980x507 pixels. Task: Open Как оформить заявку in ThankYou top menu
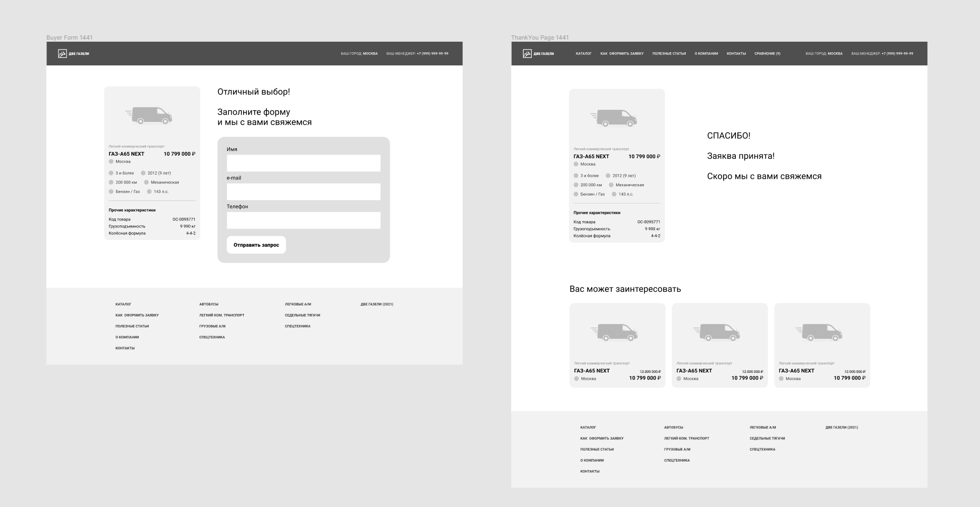click(622, 54)
